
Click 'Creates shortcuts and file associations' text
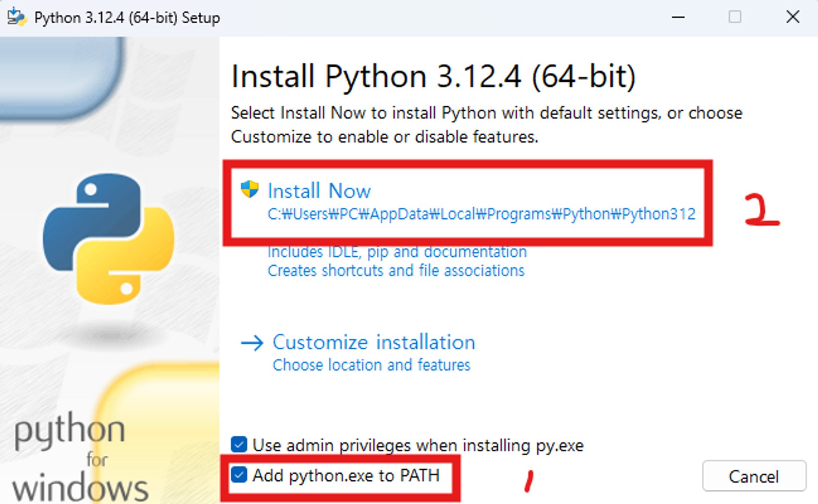tap(396, 271)
